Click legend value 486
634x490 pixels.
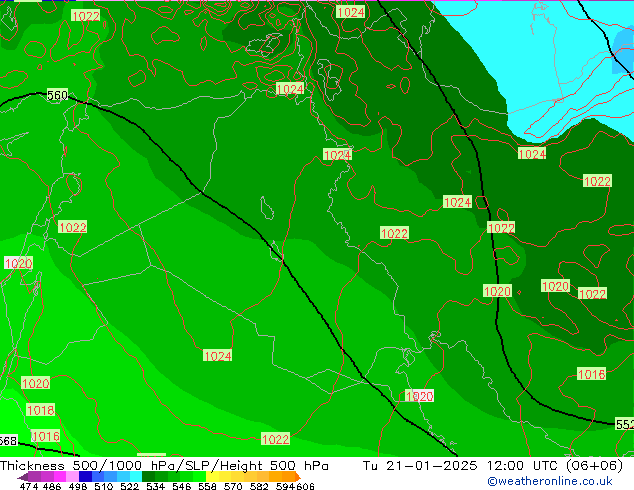point(52,486)
